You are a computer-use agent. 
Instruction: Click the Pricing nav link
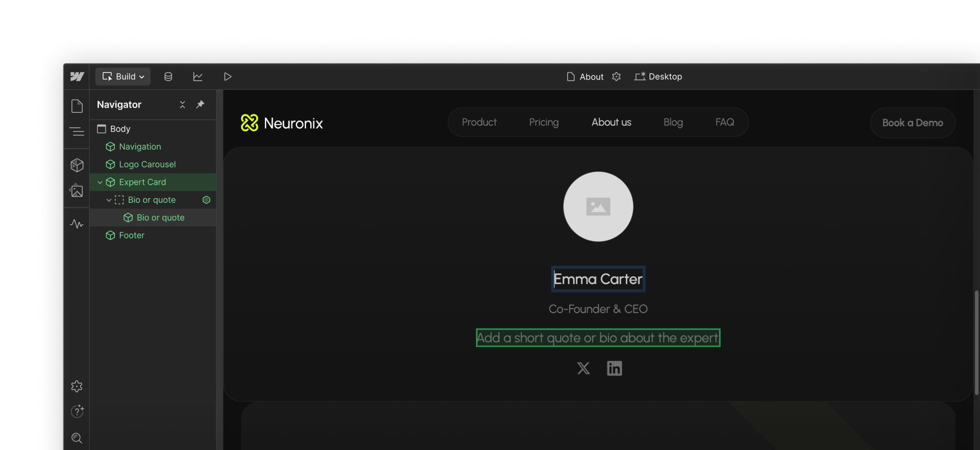[544, 123]
